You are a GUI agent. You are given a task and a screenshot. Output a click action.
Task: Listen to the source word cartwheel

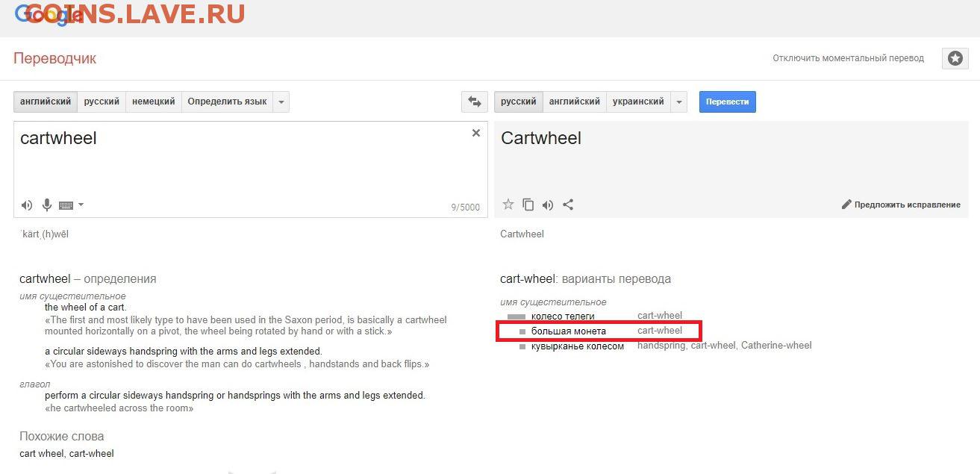coord(27,205)
